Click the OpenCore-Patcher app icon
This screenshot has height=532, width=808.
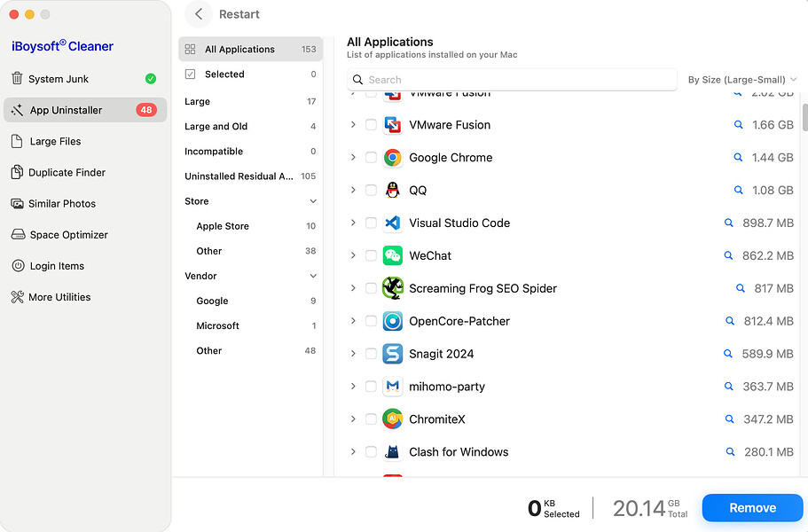point(393,321)
